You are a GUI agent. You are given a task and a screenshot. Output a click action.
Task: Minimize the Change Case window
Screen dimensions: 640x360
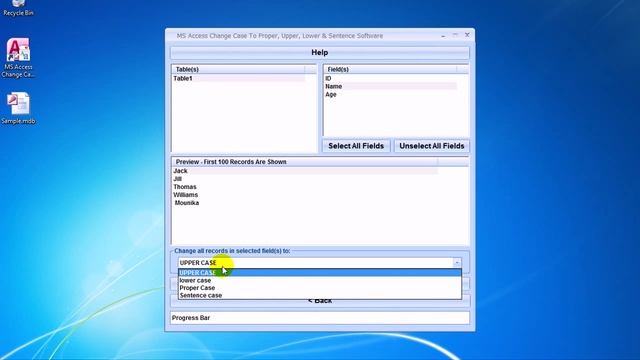(x=443, y=36)
